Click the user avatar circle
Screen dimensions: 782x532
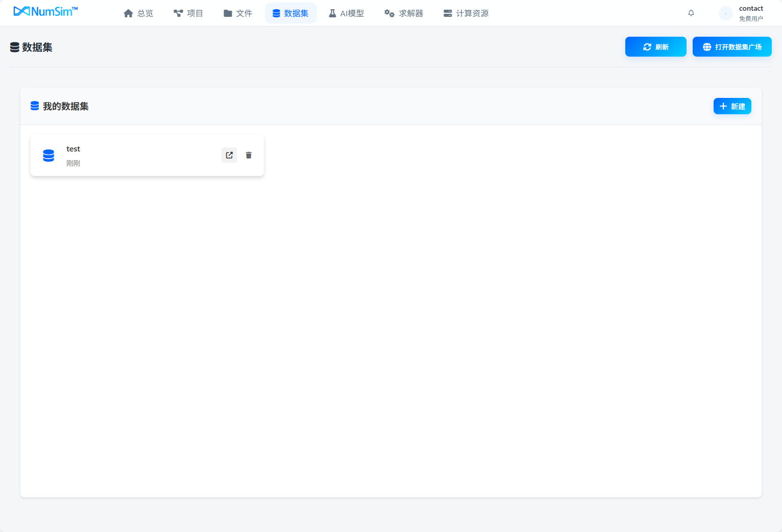(725, 13)
